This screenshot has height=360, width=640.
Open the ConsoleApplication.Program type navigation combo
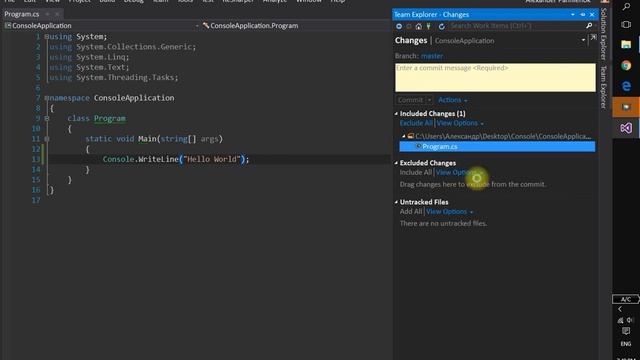click(296, 26)
